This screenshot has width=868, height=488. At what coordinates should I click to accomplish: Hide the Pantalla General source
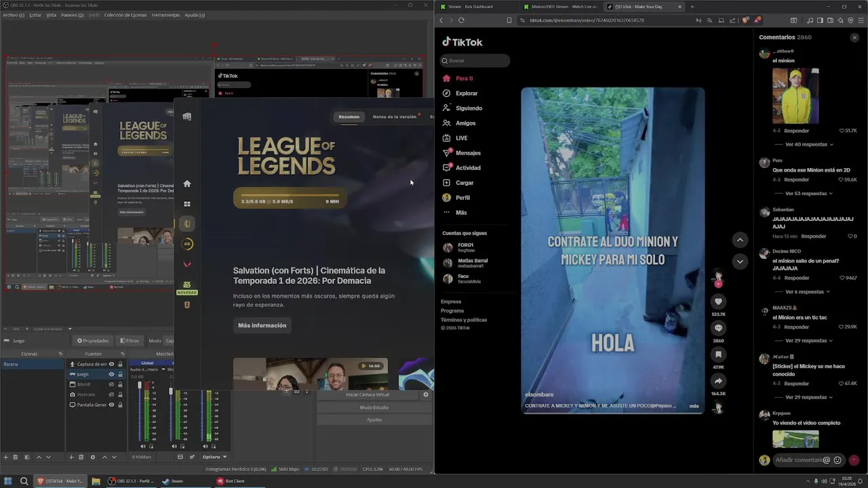tap(112, 405)
